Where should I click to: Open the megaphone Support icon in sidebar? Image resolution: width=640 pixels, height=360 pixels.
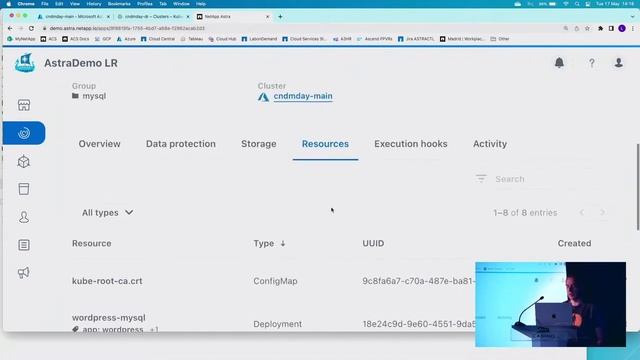24,273
